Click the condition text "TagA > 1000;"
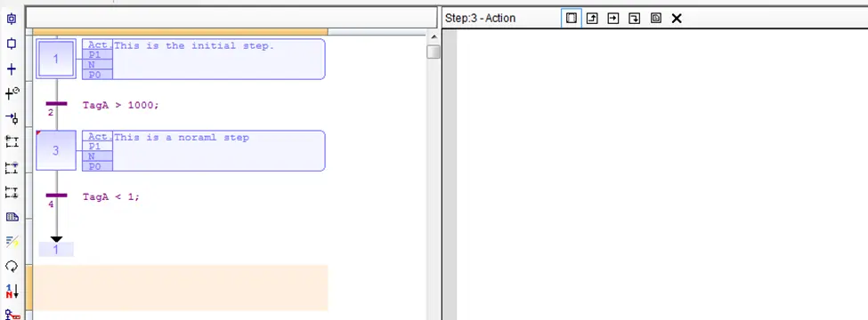This screenshot has height=320, width=868. (121, 105)
